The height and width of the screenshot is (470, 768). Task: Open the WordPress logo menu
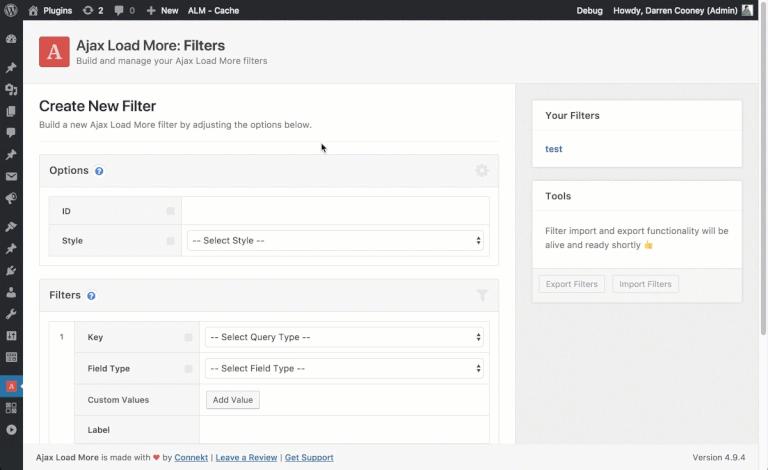(x=11, y=10)
